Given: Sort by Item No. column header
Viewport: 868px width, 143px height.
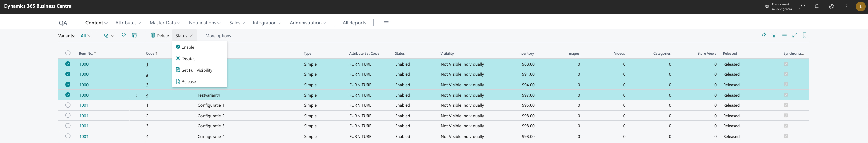Looking at the screenshot, I should click(x=87, y=53).
